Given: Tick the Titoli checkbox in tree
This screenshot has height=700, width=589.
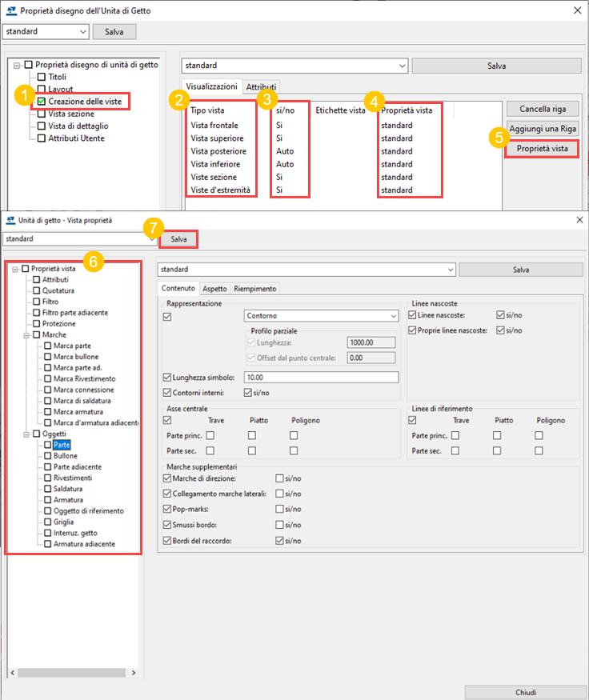Looking at the screenshot, I should [x=42, y=77].
